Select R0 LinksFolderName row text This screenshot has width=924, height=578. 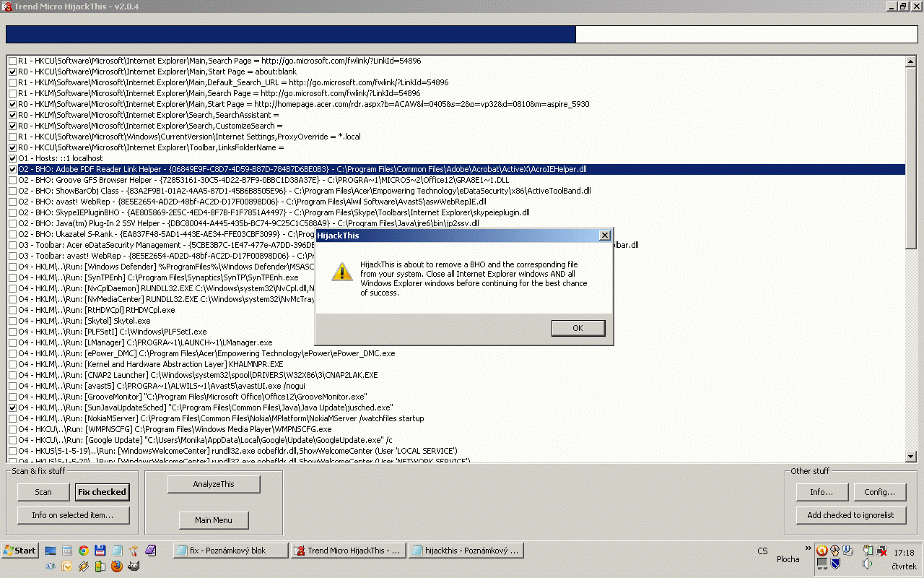coord(151,147)
